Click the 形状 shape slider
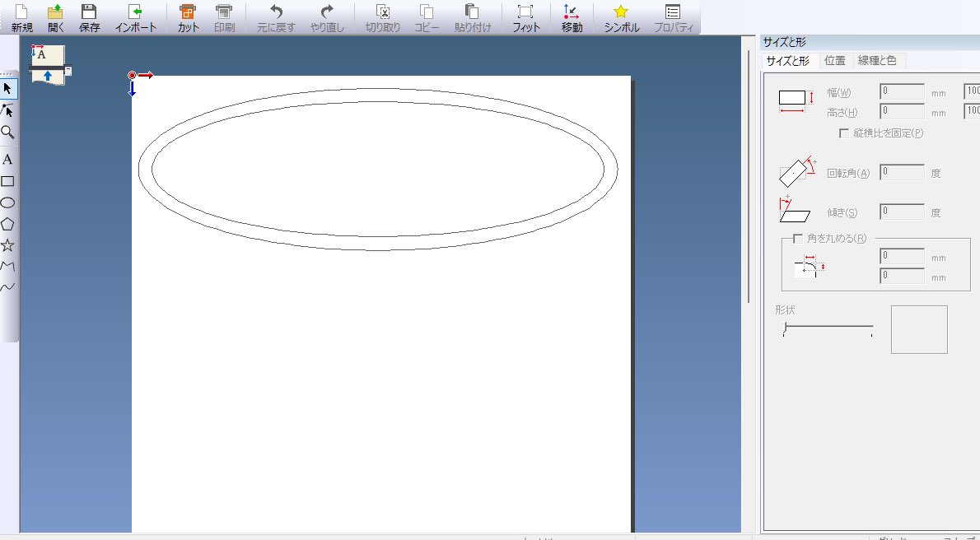The image size is (980, 540). coord(828,328)
